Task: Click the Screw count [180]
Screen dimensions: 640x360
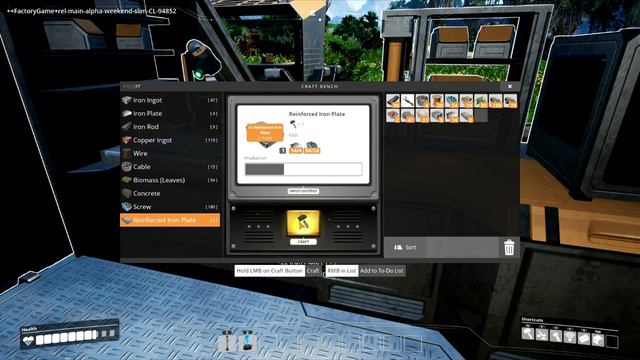Action: 211,207
